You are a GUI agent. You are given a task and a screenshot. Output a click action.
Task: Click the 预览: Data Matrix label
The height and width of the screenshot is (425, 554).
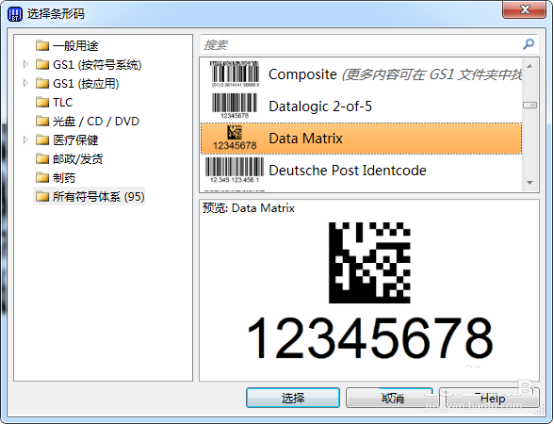point(248,208)
